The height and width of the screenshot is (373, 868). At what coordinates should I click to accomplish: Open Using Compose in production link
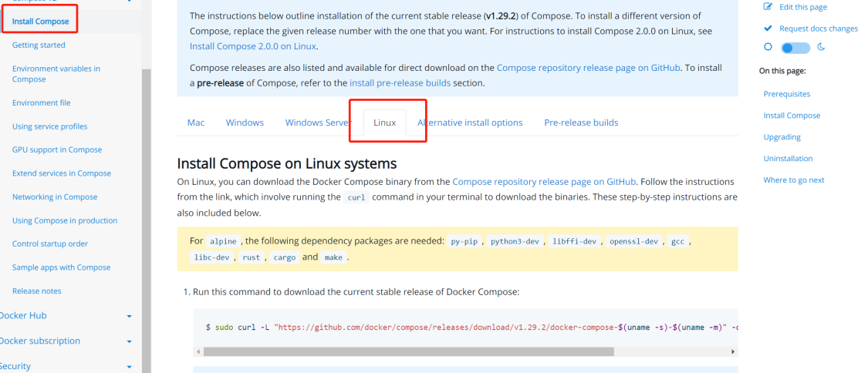pos(65,220)
